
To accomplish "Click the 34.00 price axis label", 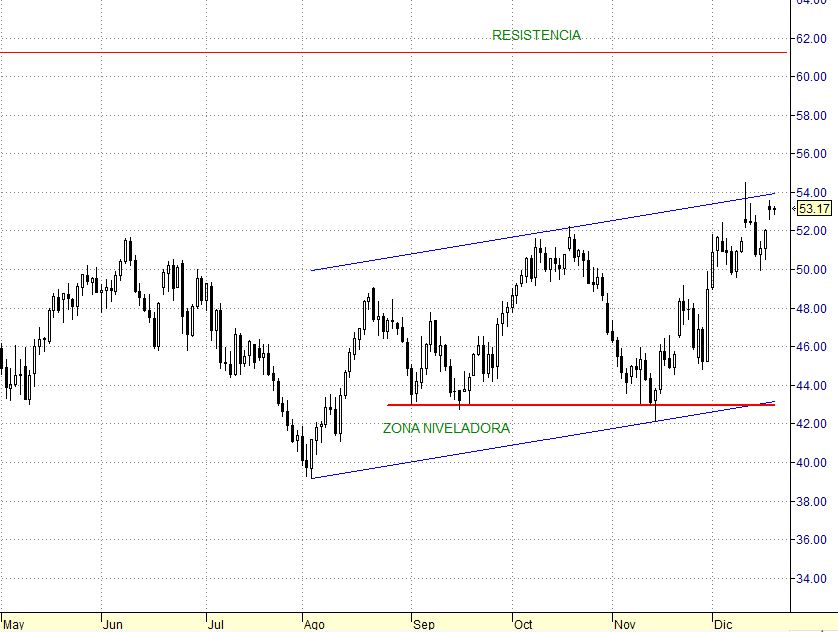I will [811, 579].
